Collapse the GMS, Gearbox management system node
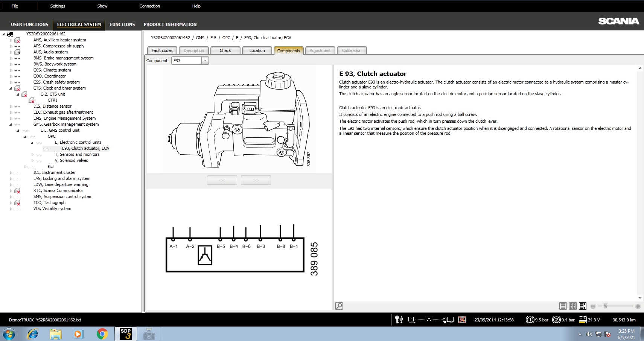The image size is (644, 341). coord(10,124)
